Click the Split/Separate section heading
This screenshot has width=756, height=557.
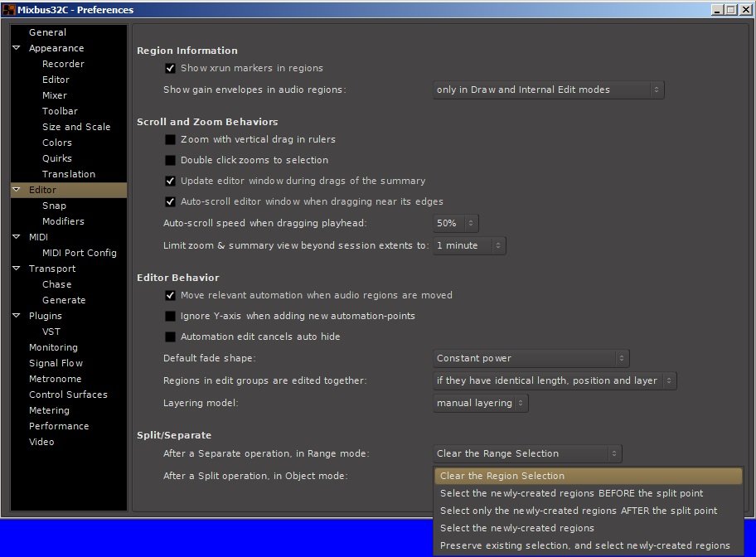pyautogui.click(x=174, y=435)
